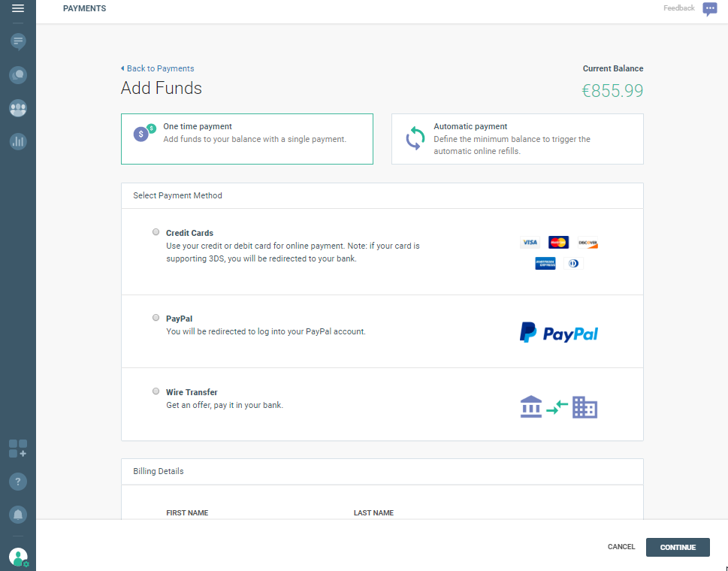This screenshot has height=571, width=728.
Task: Select the Wire Transfer radio button
Action: [x=156, y=391]
